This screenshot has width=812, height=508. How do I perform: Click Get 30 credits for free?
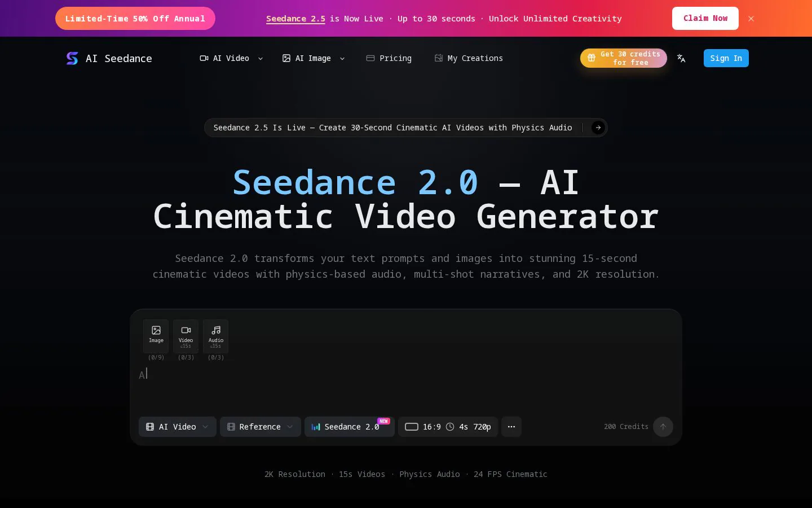[624, 58]
